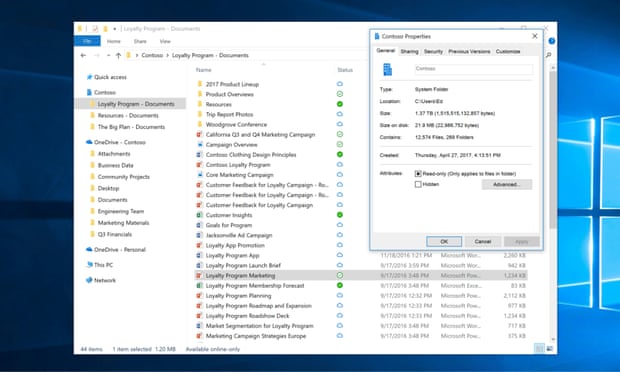Viewport: 620px width, 372px height.
Task: Click the green status icon for Resources folder
Action: 340,104
